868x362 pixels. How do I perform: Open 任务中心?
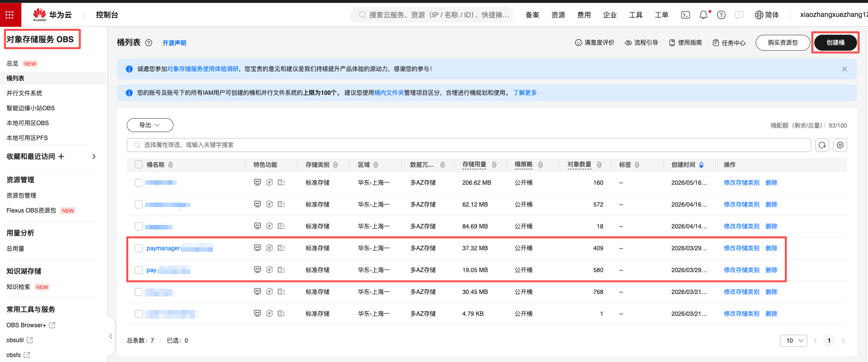[x=729, y=43]
